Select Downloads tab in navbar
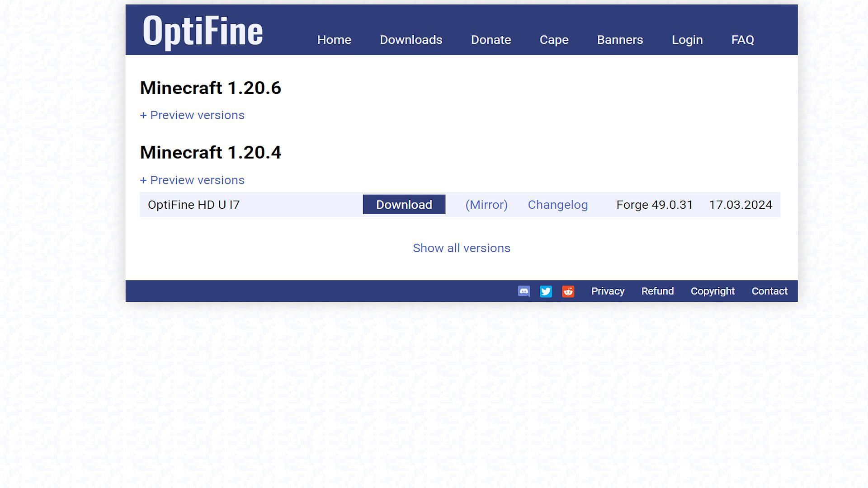This screenshot has width=868, height=488. tap(411, 39)
